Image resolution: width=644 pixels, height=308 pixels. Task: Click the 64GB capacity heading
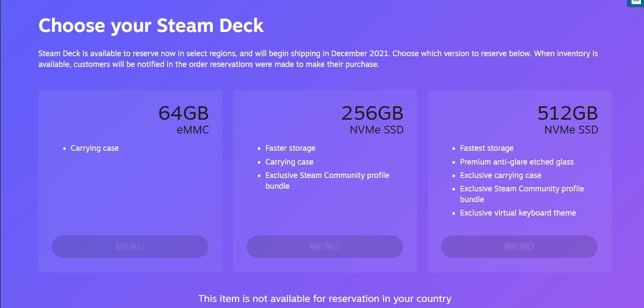(x=183, y=114)
